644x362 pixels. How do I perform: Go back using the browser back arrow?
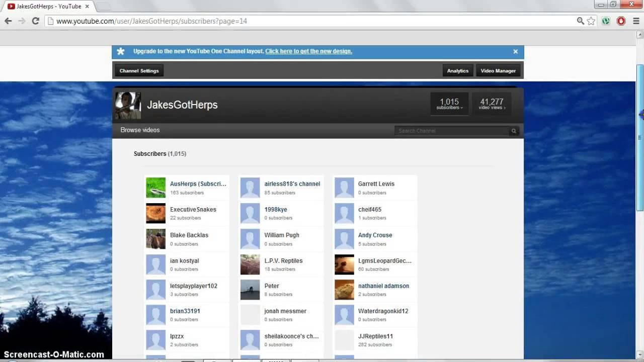tap(8, 21)
